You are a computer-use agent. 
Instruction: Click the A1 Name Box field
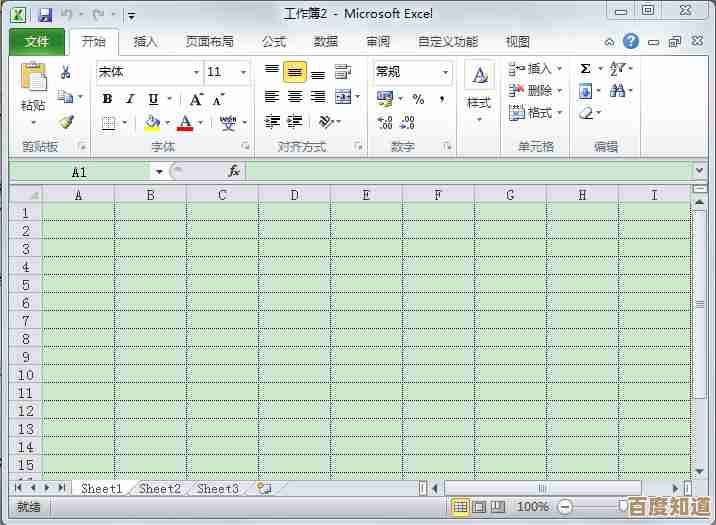pyautogui.click(x=80, y=172)
